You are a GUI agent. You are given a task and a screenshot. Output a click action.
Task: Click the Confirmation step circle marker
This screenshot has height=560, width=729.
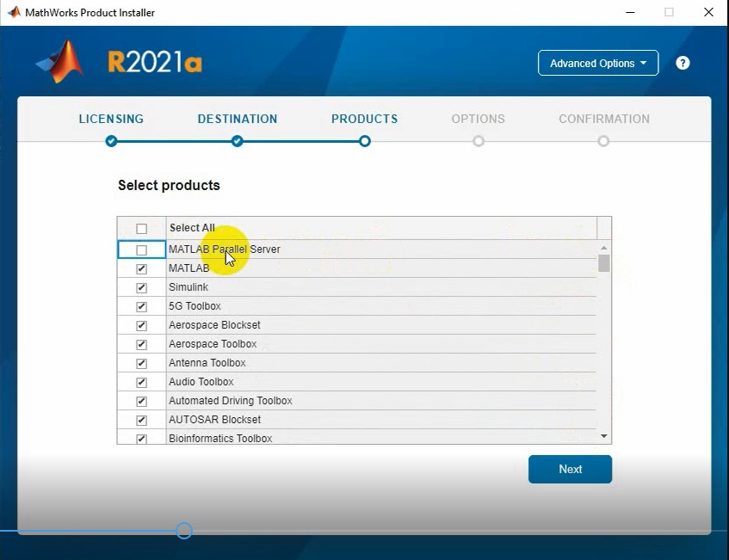coord(603,141)
